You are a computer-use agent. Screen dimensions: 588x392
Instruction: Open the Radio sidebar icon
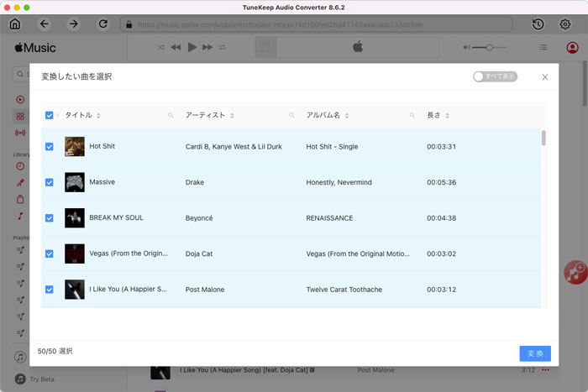pyautogui.click(x=20, y=133)
